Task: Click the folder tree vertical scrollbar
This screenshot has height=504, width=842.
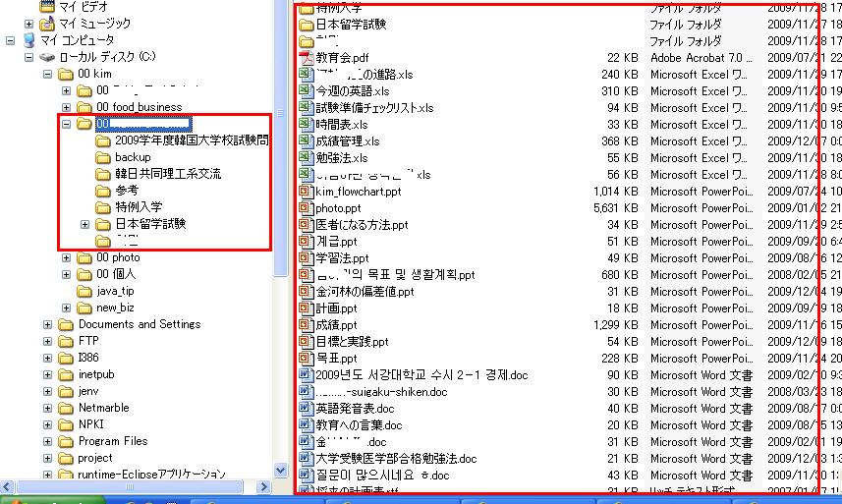Action: coord(280,295)
